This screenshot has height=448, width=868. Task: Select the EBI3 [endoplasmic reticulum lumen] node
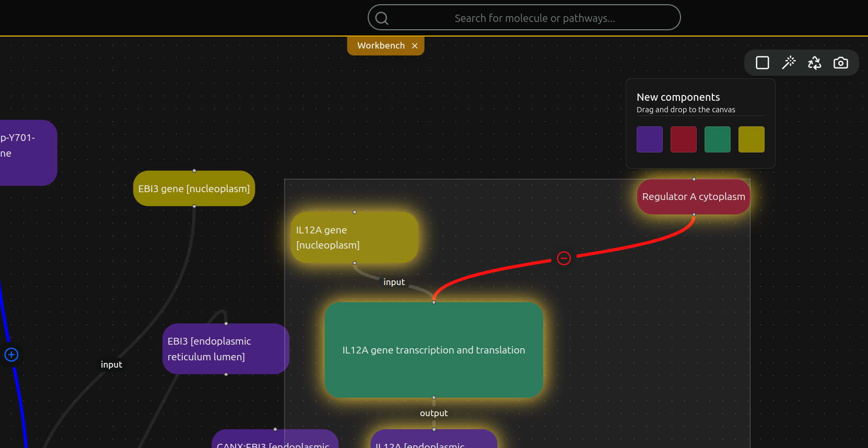(x=226, y=349)
